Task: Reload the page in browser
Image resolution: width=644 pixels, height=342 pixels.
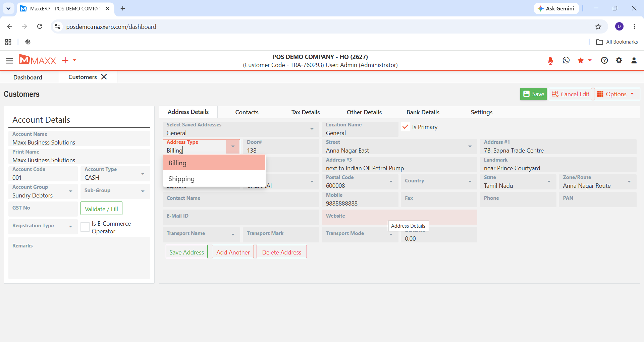Action: (x=40, y=26)
